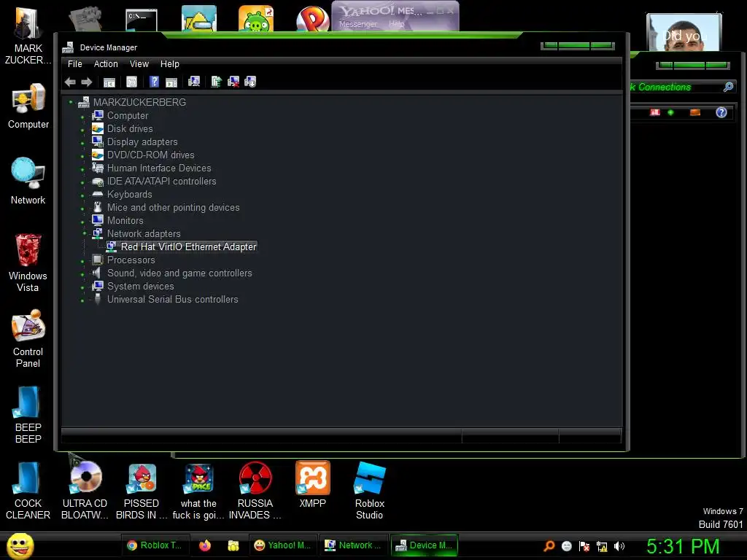Open the File menu in Device Manager
Image resolution: width=747 pixels, height=560 pixels.
pyautogui.click(x=75, y=64)
